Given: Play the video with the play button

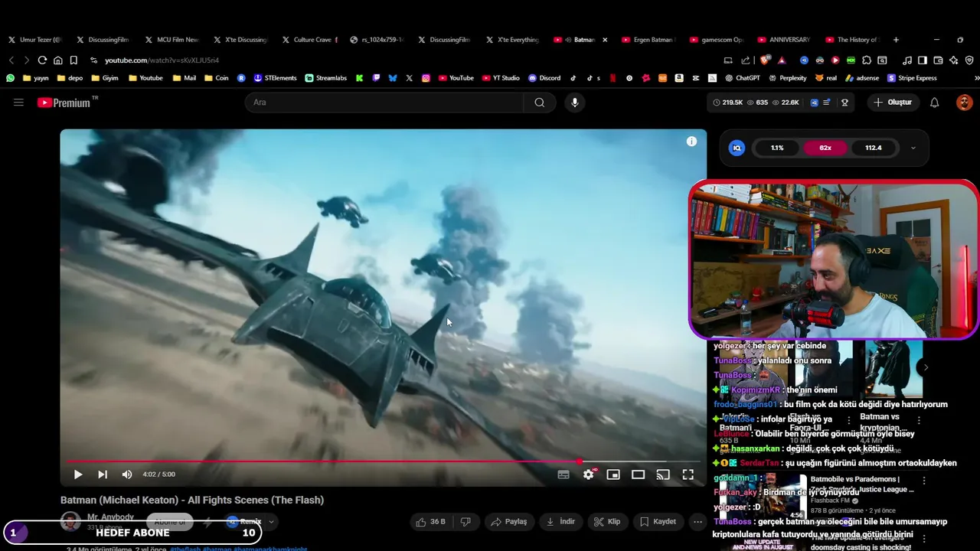Looking at the screenshot, I should [78, 474].
